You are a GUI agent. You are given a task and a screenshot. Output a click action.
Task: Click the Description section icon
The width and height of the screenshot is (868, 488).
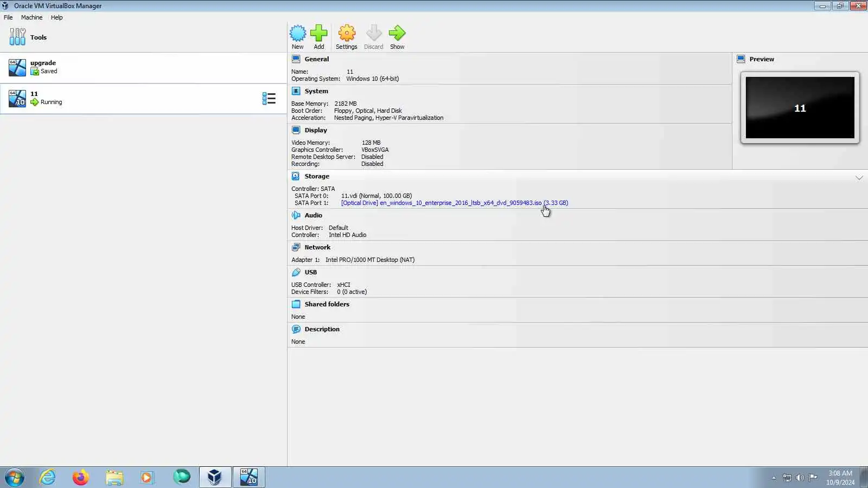tap(296, 329)
